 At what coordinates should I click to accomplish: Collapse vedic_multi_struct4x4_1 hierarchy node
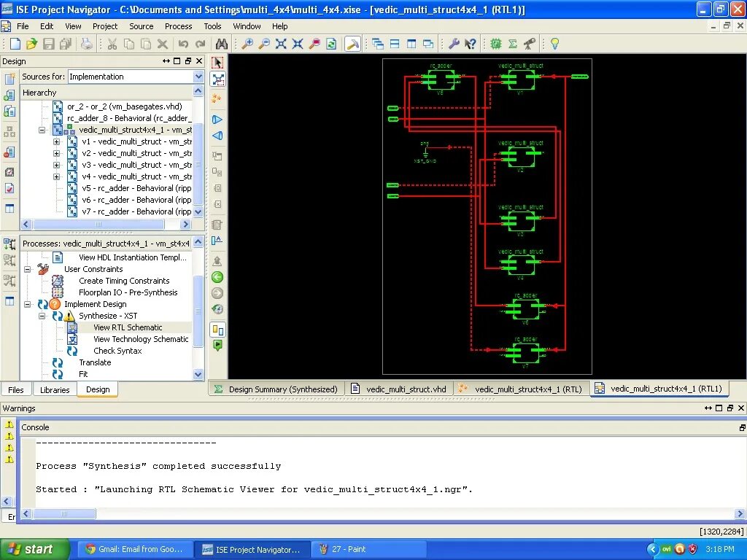42,130
